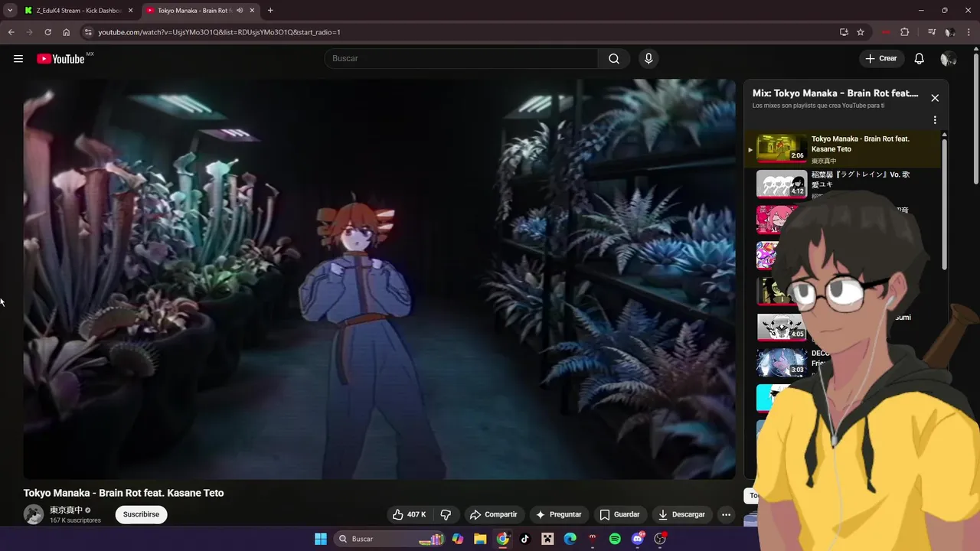Viewport: 980px width, 551px height.
Task: Select the 4:05 playlist video thumbnail
Action: pos(782,327)
